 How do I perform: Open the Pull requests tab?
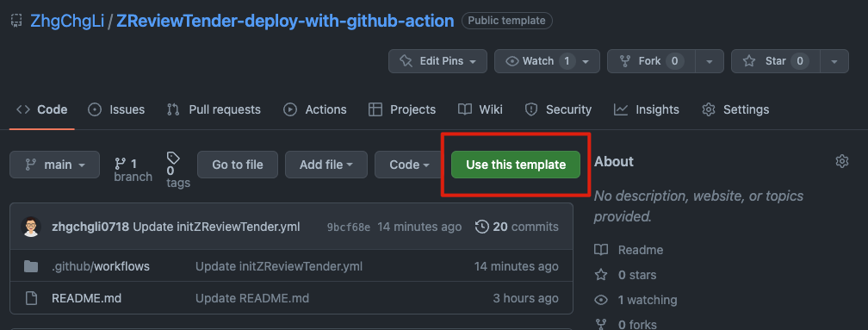[x=214, y=109]
